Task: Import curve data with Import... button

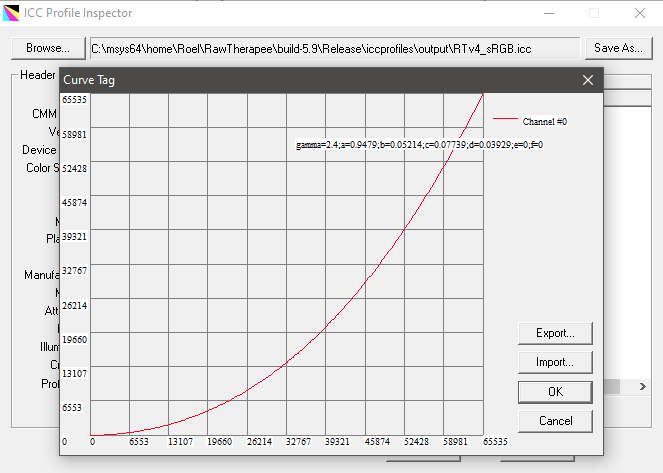Action: click(554, 362)
